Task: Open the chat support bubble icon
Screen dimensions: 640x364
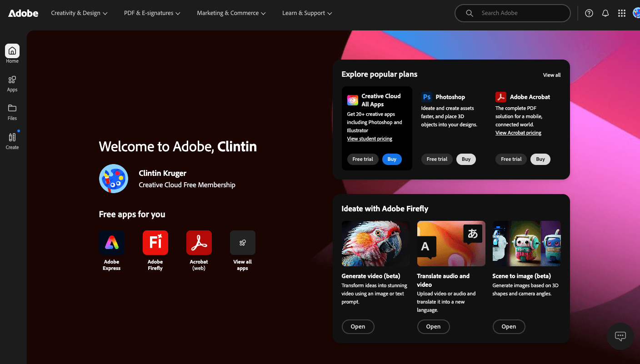Action: (x=620, y=336)
